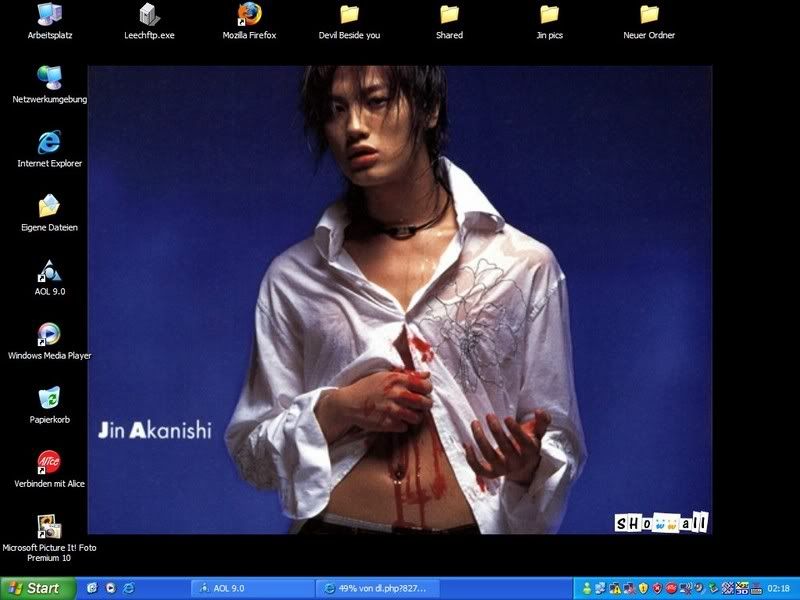This screenshot has width=800, height=600.
Task: Click the Windows Start button
Action: [x=38, y=588]
